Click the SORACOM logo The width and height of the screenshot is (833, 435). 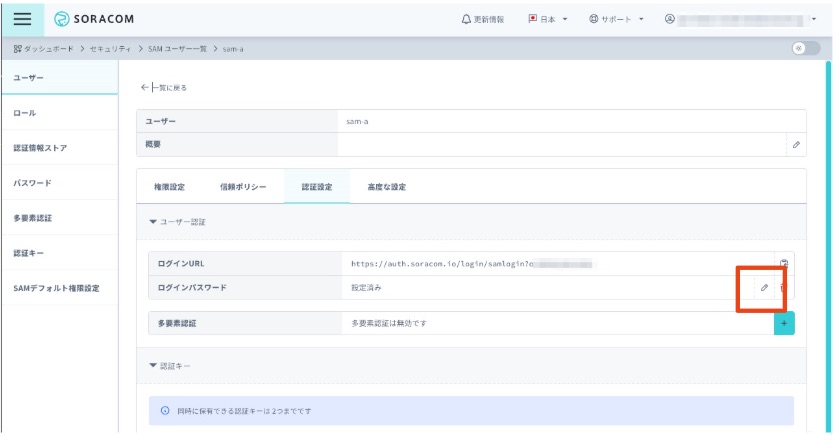pos(94,19)
